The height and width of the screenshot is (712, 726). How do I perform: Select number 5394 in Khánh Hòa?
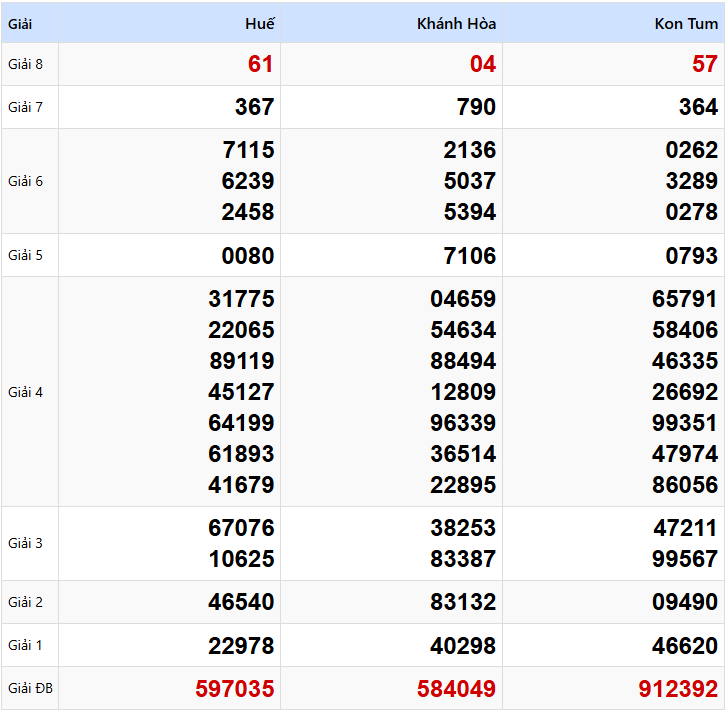coord(469,212)
